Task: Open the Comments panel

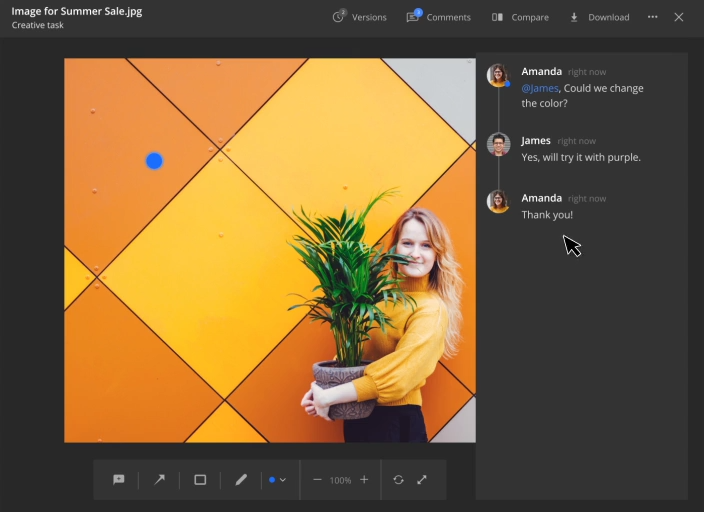Action: (x=439, y=17)
